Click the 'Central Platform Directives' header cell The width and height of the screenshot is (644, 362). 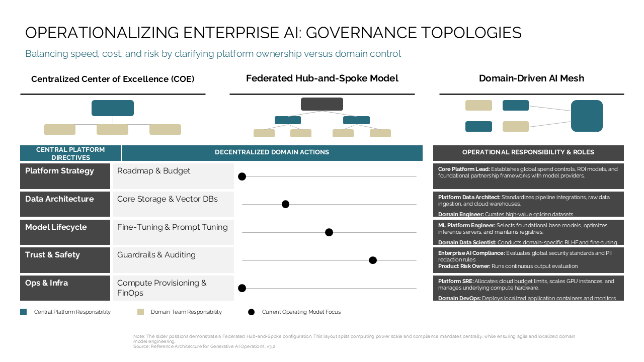[70, 153]
